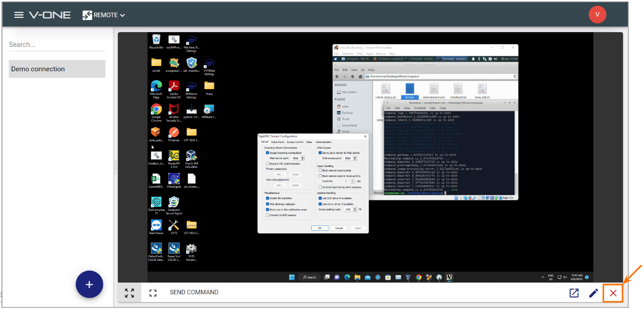Select Postman desktop shortcut
The width and height of the screenshot is (644, 309).
(x=174, y=134)
